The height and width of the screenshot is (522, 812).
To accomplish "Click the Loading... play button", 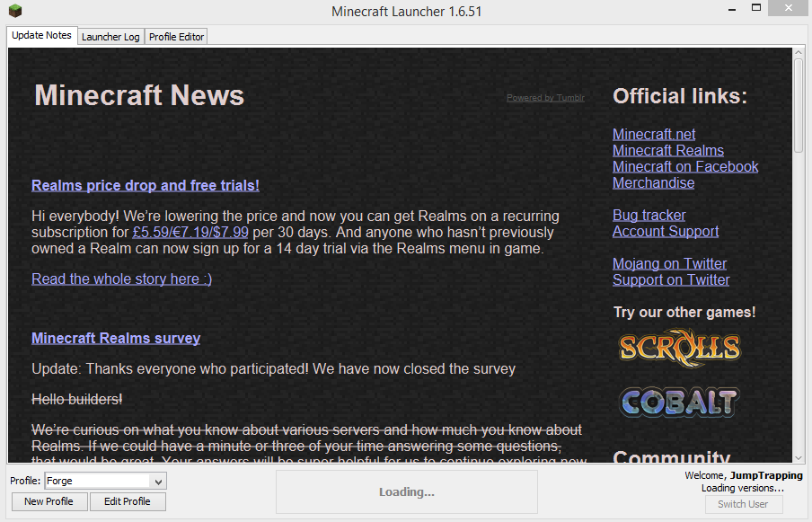I will (407, 492).
